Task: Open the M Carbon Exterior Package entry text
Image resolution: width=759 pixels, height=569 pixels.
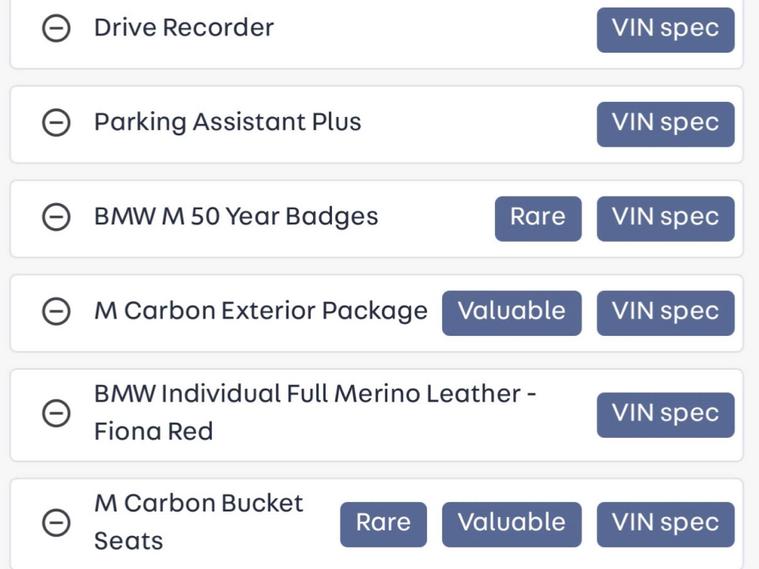Action: tap(260, 311)
